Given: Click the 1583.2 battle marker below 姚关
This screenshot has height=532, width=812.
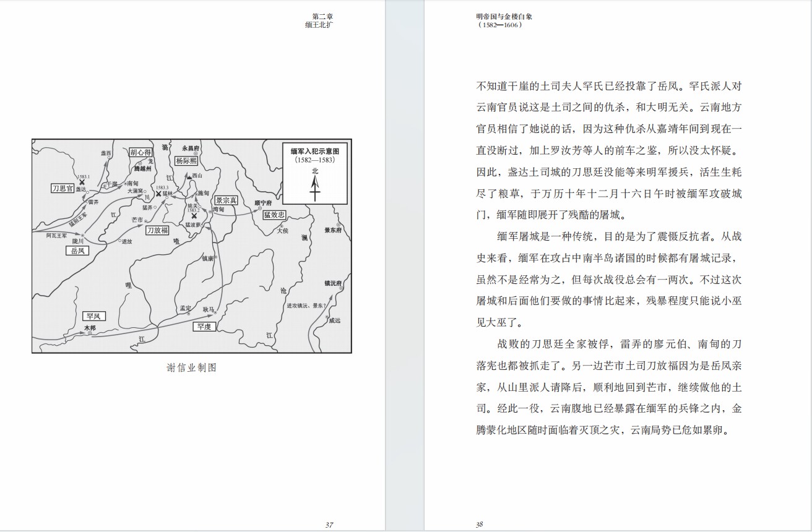Looking at the screenshot, I should (x=194, y=216).
